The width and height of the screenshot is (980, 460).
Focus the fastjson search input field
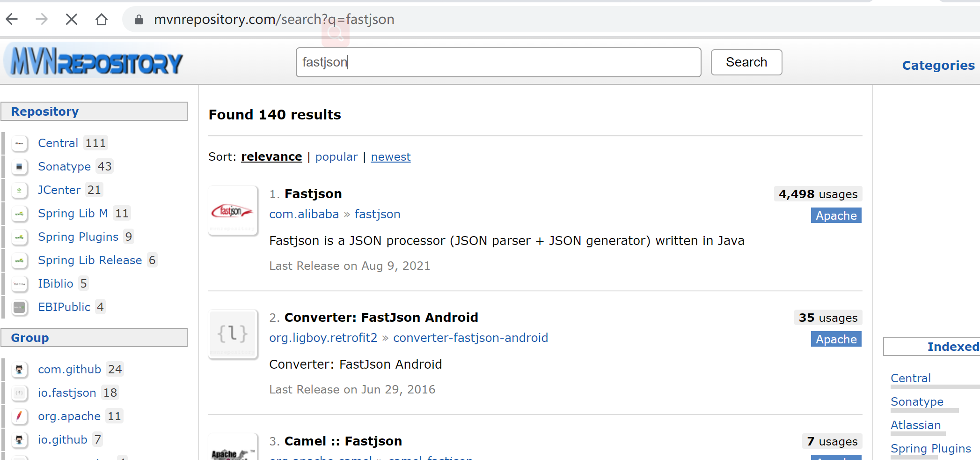(x=498, y=62)
